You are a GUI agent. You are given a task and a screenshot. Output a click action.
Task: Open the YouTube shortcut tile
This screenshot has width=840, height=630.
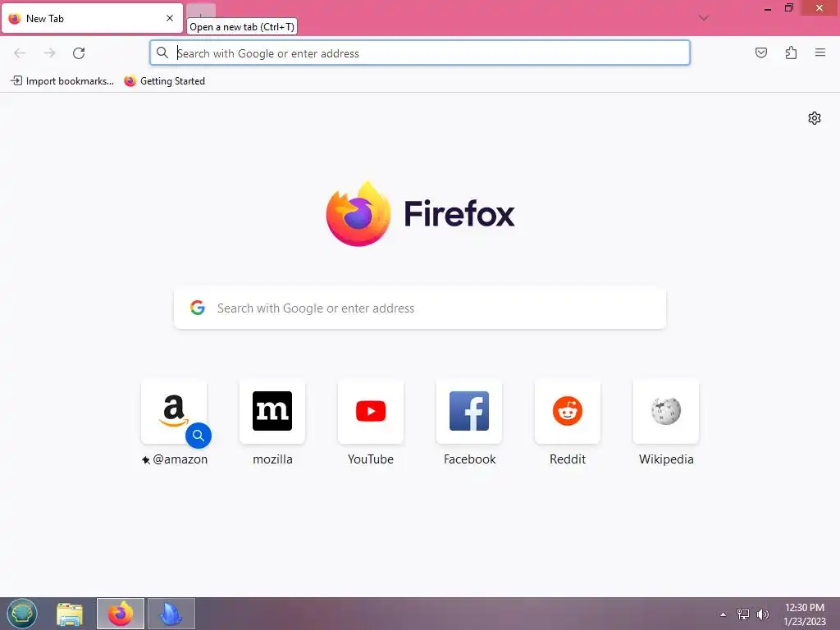click(371, 412)
